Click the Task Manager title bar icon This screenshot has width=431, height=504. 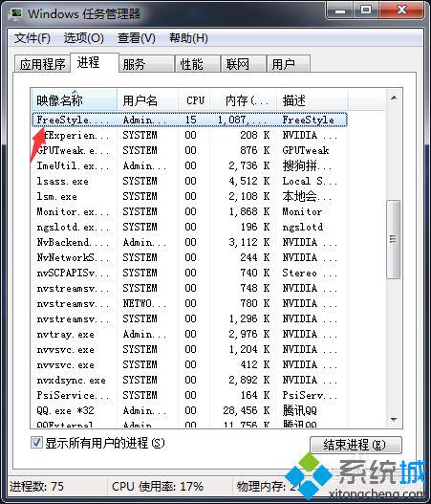pos(14,13)
